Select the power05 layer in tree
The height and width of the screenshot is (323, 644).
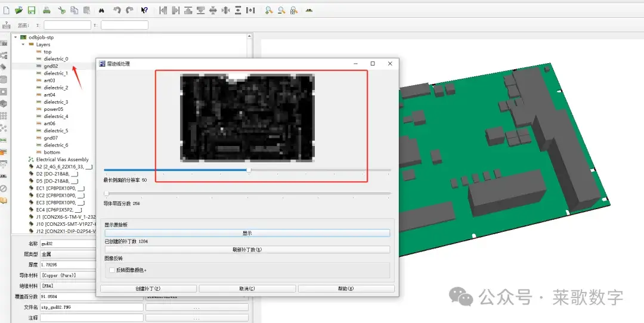[x=54, y=109]
